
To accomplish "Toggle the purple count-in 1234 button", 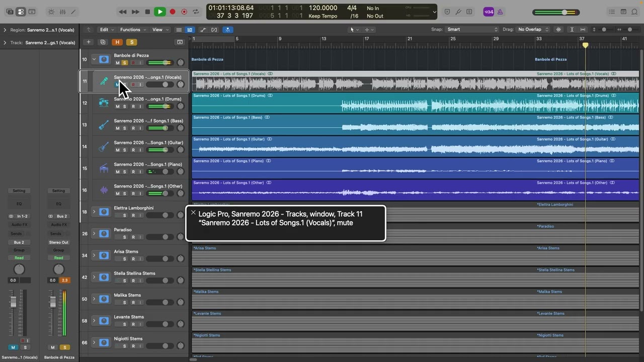I will coord(489,12).
